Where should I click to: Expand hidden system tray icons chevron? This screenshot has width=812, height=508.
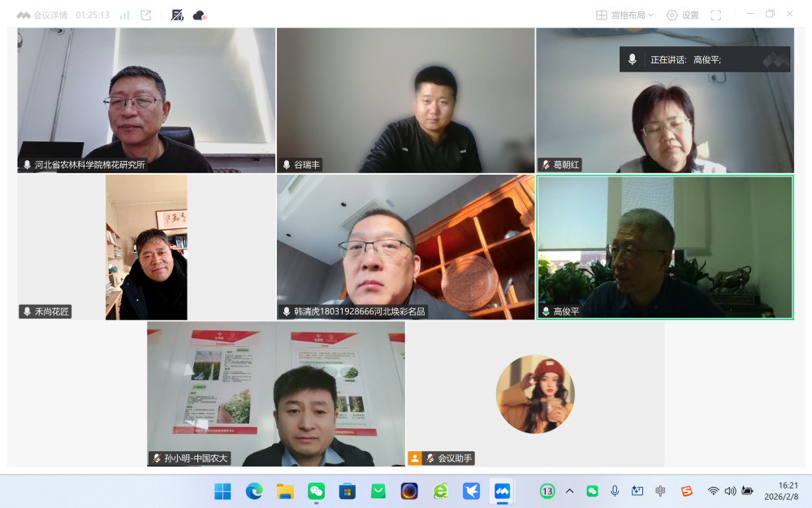point(569,491)
